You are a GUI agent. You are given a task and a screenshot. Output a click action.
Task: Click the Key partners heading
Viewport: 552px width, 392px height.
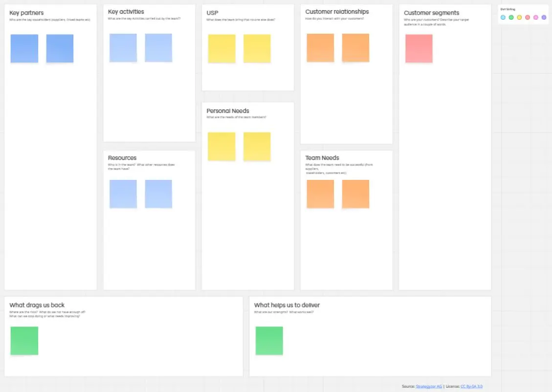[x=26, y=13]
